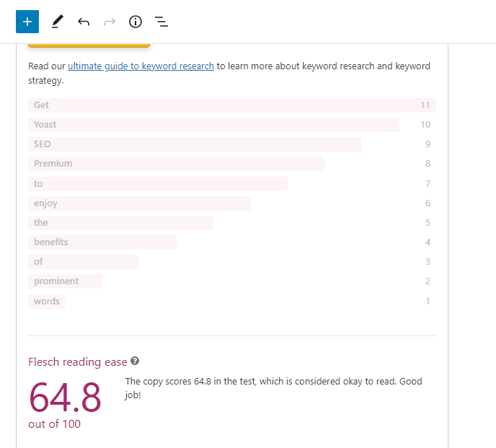Click the count 10 beside Yoast
Viewport: 496px width, 448px height.
[425, 125]
